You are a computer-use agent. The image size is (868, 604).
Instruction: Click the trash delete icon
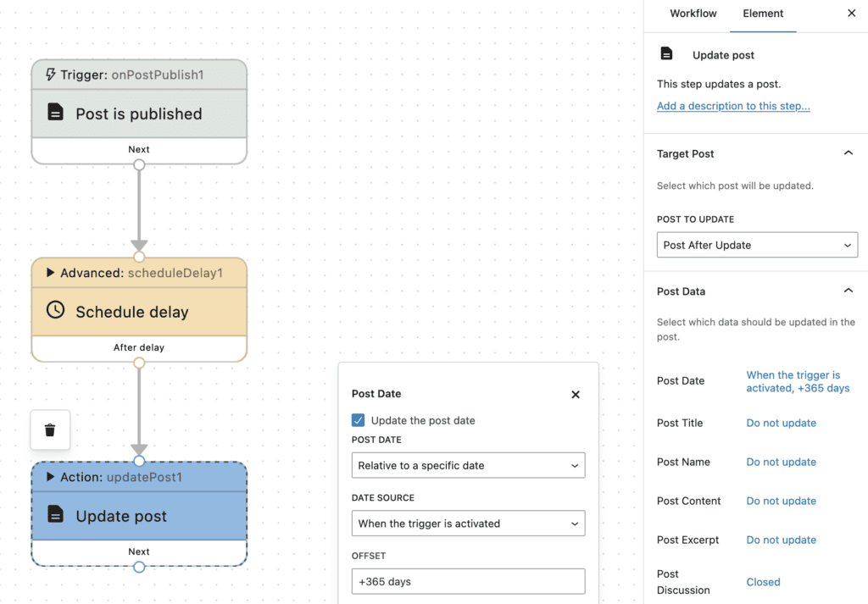click(x=50, y=430)
